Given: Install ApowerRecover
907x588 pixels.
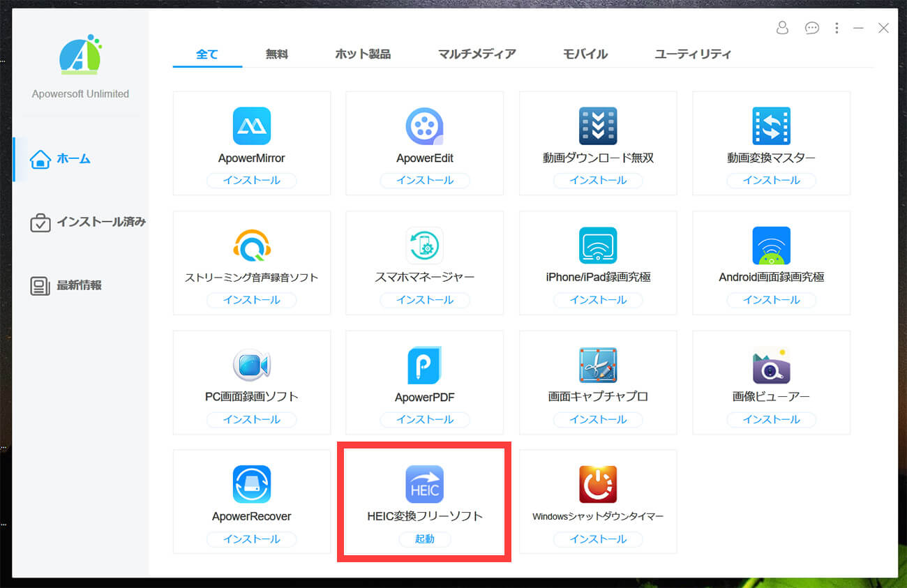Looking at the screenshot, I should tap(251, 539).
